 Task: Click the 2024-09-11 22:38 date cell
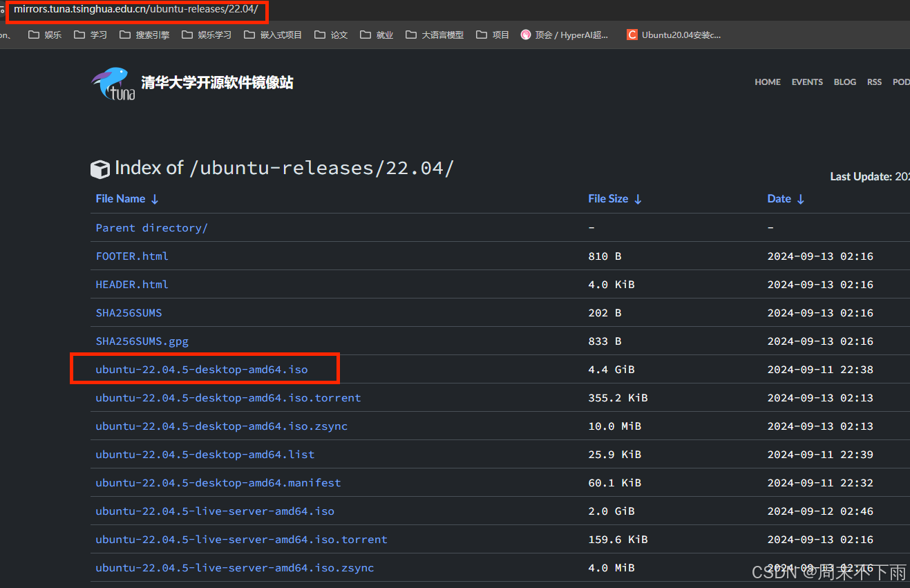(820, 370)
